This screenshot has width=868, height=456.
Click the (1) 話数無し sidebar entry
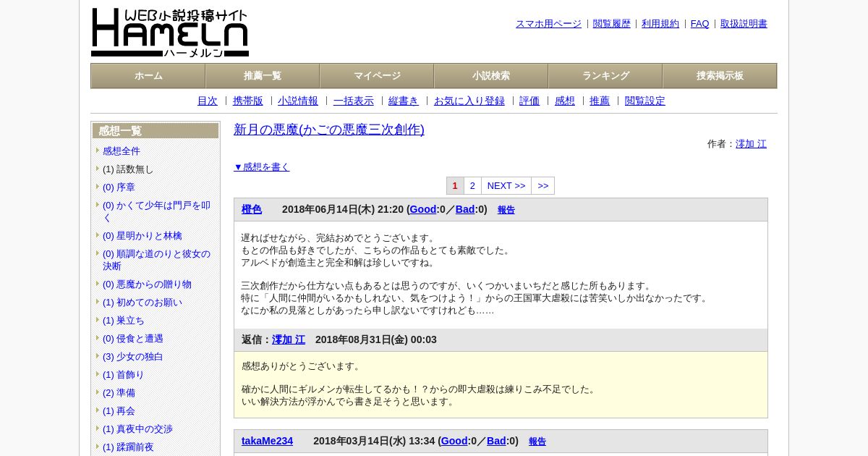click(x=128, y=169)
